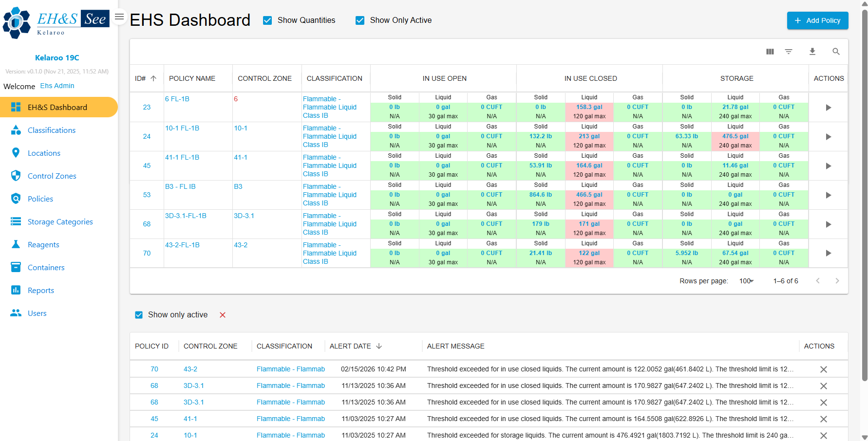
Task: Click the Add Policy button
Action: click(817, 20)
